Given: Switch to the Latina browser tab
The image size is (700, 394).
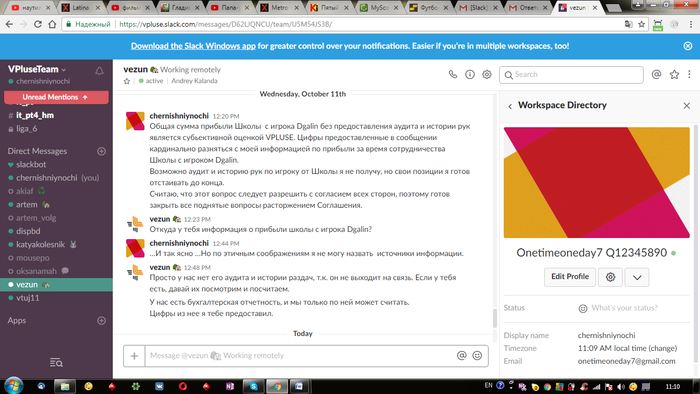Looking at the screenshot, I should coord(81,8).
